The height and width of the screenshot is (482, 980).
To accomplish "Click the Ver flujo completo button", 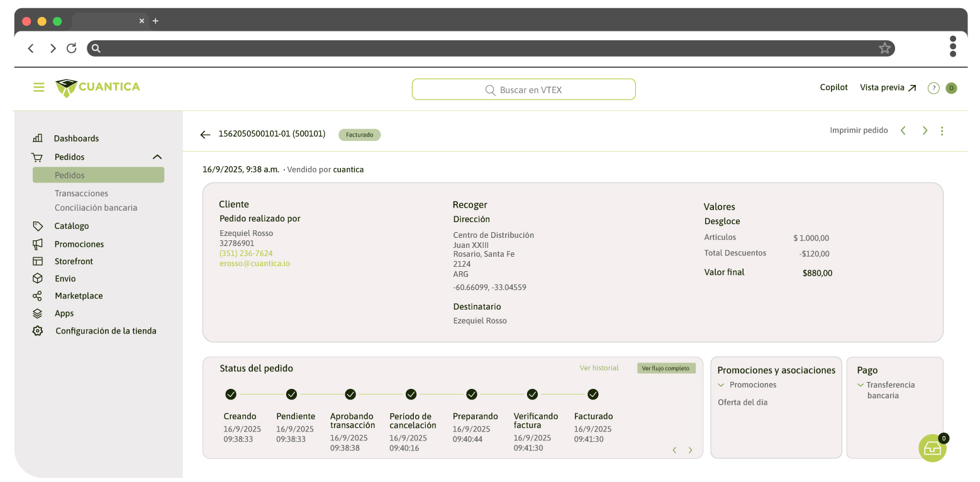I will [665, 368].
